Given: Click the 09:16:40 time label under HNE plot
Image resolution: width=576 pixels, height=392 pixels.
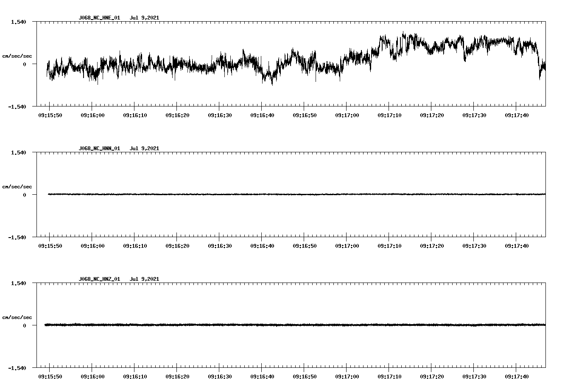Looking at the screenshot, I should [x=262, y=115].
